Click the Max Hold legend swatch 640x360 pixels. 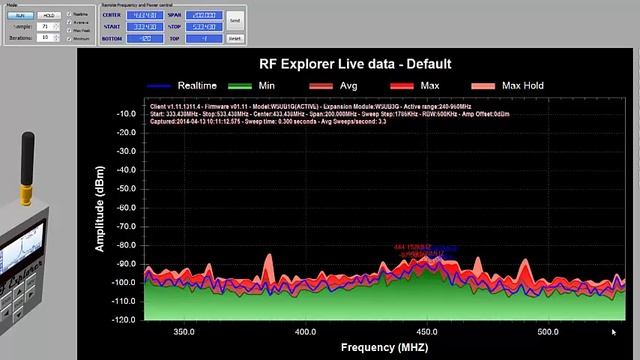pos(483,86)
